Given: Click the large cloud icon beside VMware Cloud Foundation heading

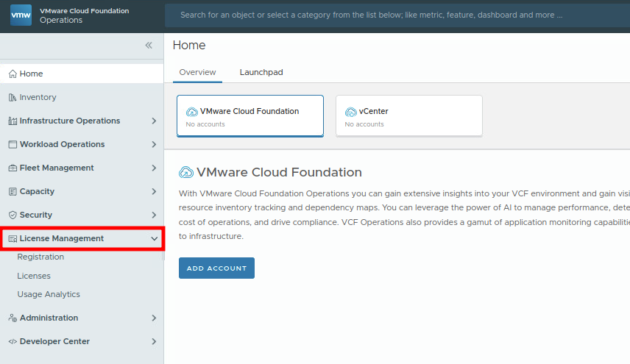Looking at the screenshot, I should click(x=186, y=172).
